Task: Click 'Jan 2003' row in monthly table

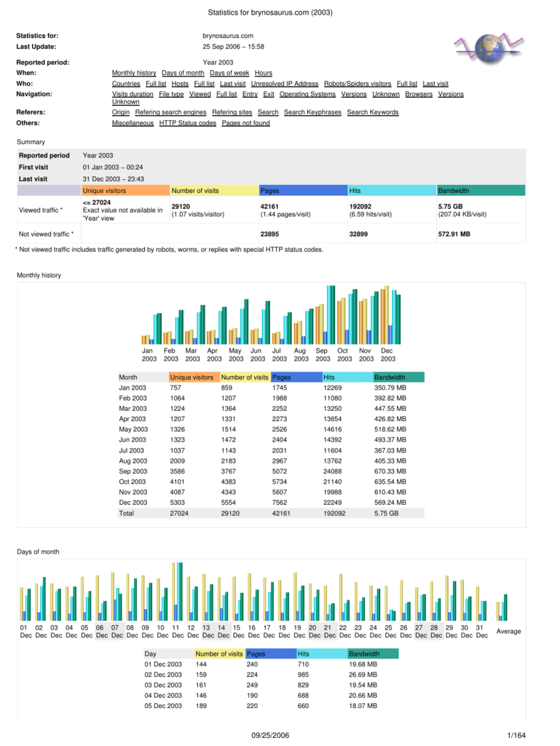Action: pyautogui.click(x=271, y=388)
